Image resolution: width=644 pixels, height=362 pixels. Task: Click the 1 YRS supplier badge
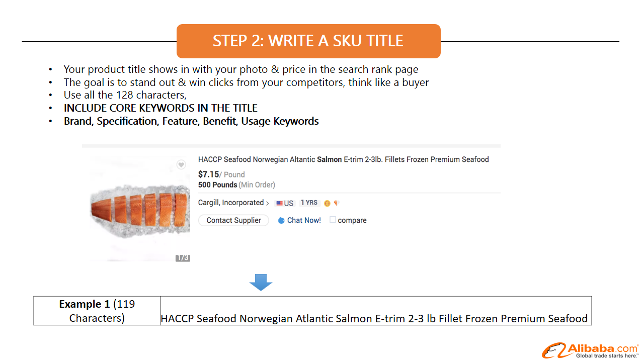coord(309,203)
